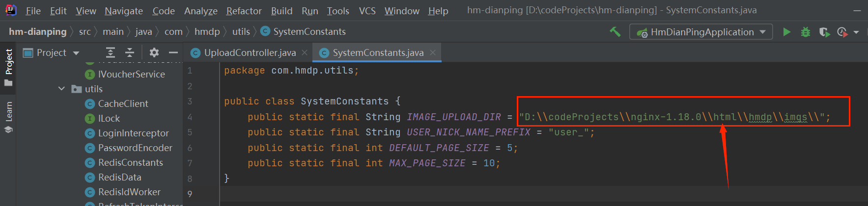This screenshot has height=206, width=868.
Task: Click DEFAULT_PAGE_SIZE constant name
Action: coord(439,148)
